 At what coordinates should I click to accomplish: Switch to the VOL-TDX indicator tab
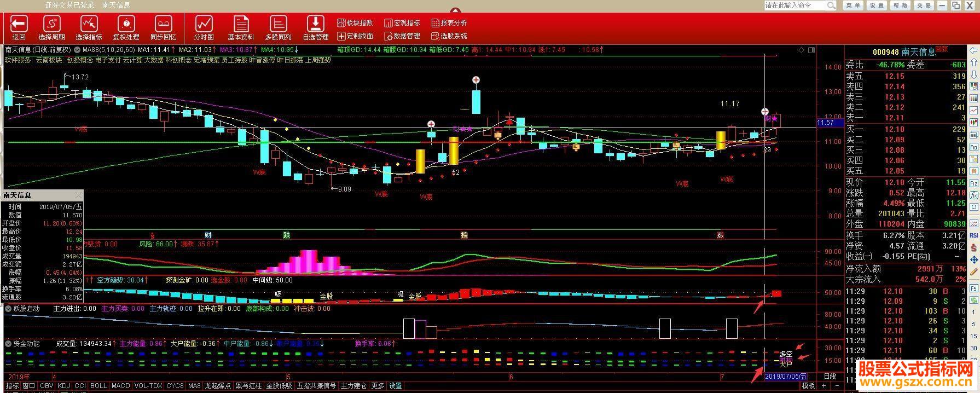coord(148,386)
